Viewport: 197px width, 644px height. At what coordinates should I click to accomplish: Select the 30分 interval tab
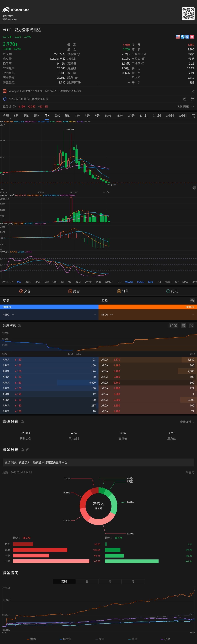tap(131, 116)
